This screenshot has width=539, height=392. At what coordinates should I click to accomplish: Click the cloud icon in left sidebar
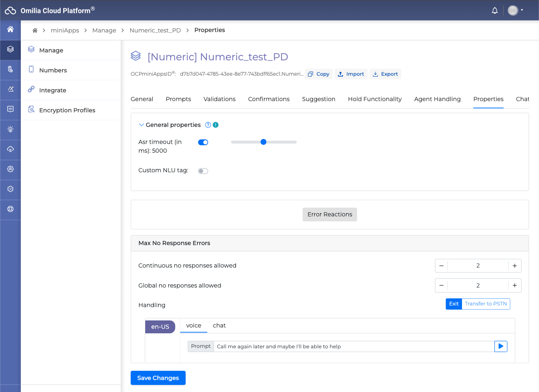[10, 149]
